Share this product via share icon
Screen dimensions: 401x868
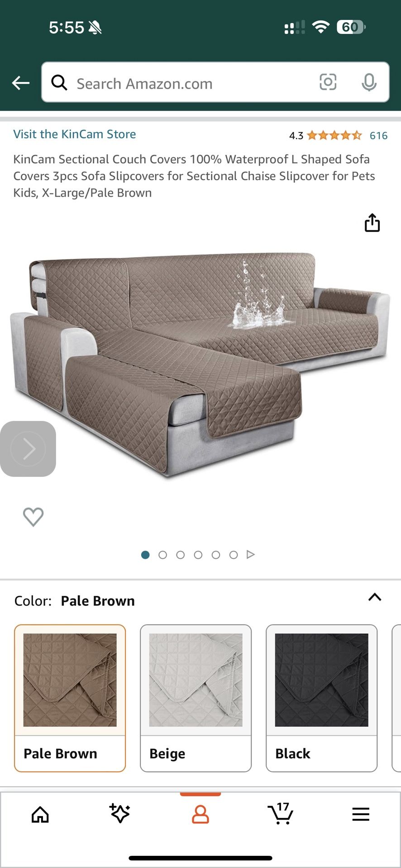pos(372,222)
